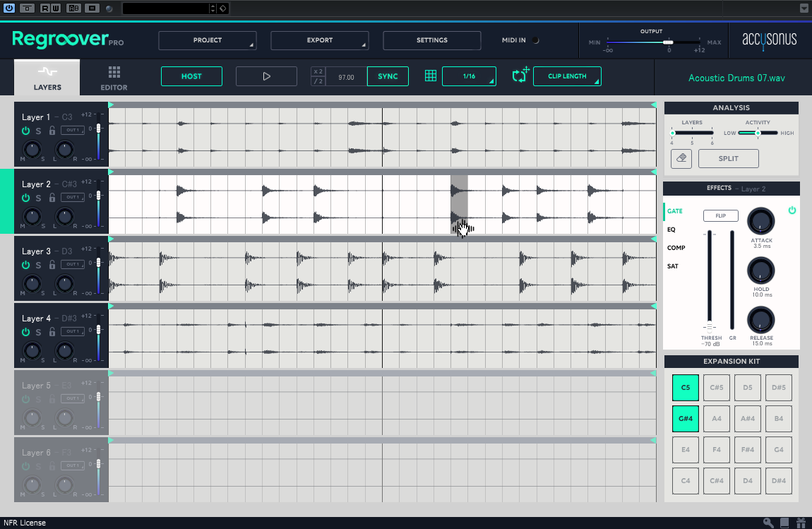Image resolution: width=812 pixels, height=529 pixels.
Task: Select the COMP effect tab
Action: tap(676, 248)
